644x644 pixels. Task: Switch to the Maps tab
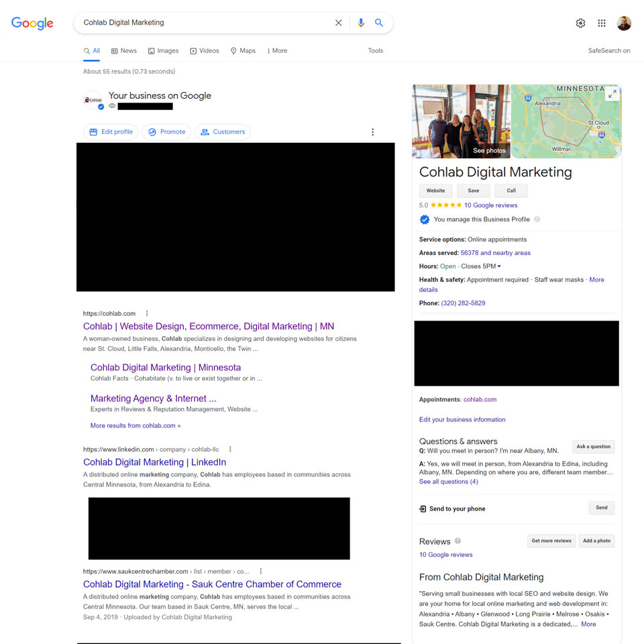pyautogui.click(x=243, y=51)
